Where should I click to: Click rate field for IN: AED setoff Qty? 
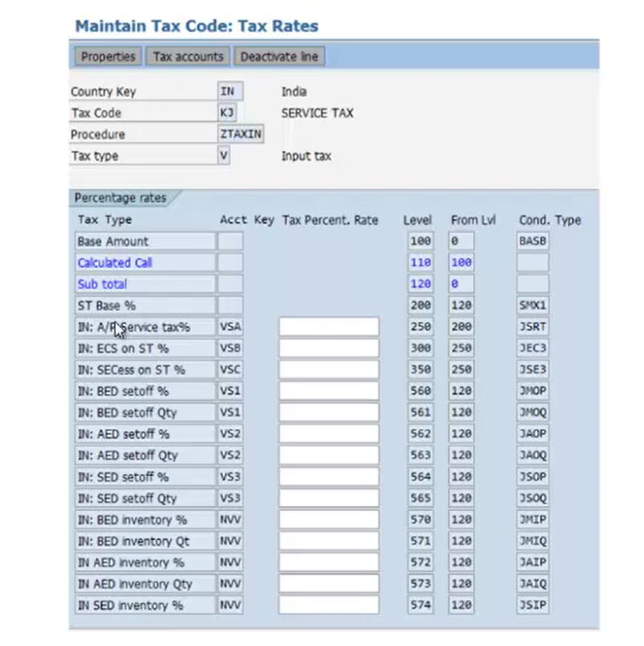pos(329,455)
